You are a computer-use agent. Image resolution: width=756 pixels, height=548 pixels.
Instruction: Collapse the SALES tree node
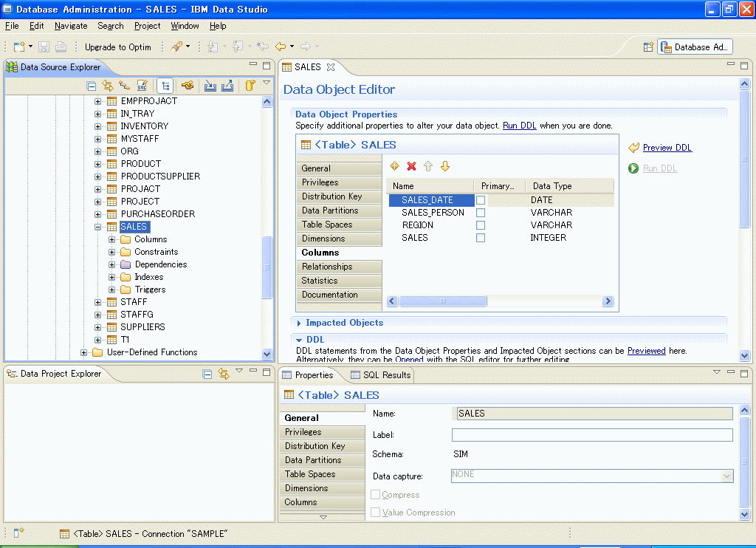pos(98,226)
